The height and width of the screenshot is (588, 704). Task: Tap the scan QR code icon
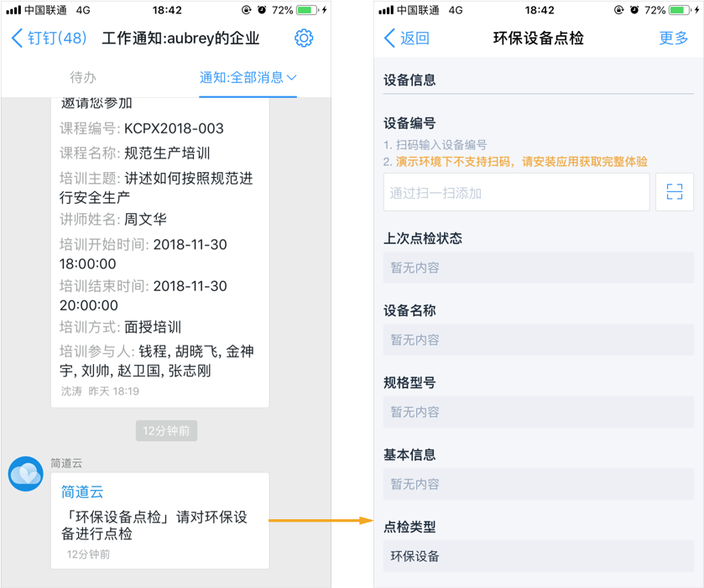(x=675, y=191)
